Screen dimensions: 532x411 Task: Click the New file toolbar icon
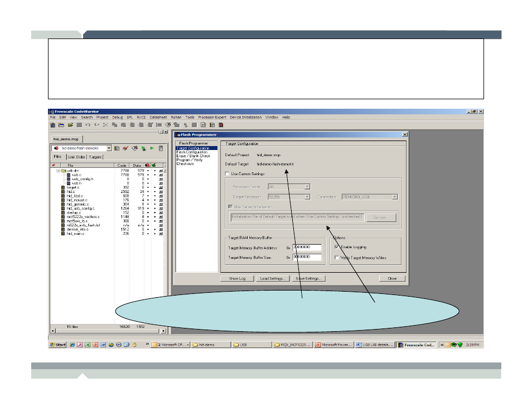[x=52, y=125]
